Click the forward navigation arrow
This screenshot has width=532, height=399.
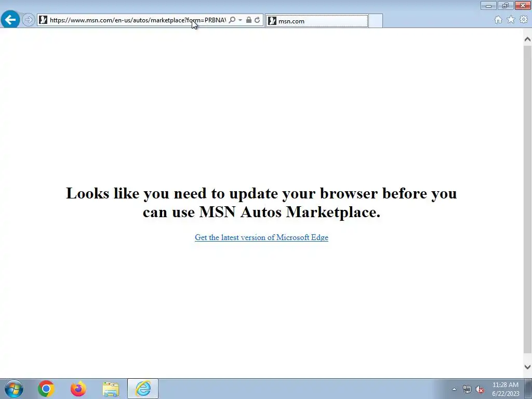[29, 20]
